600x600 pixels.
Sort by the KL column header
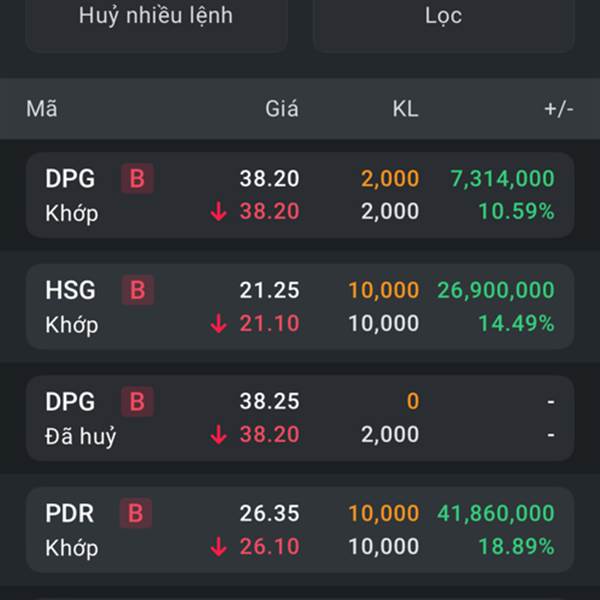405,109
